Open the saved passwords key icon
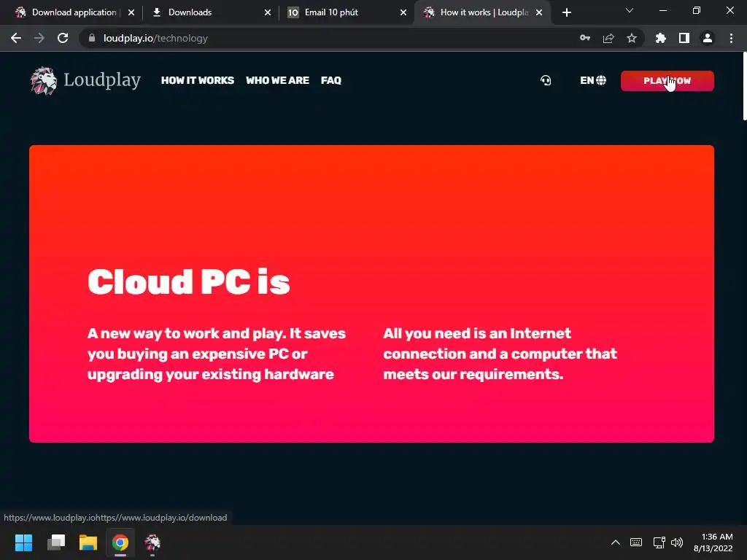 click(x=585, y=38)
